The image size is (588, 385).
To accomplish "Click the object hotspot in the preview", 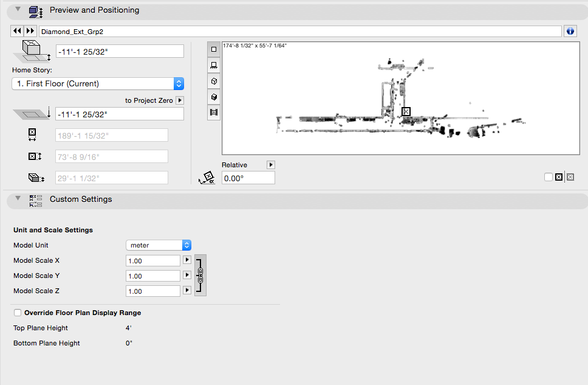I will tap(406, 111).
